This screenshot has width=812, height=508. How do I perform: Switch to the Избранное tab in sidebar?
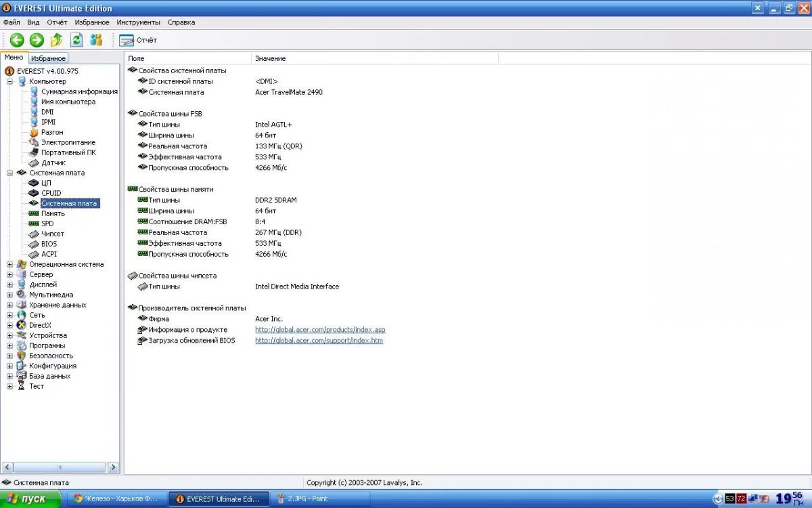48,58
